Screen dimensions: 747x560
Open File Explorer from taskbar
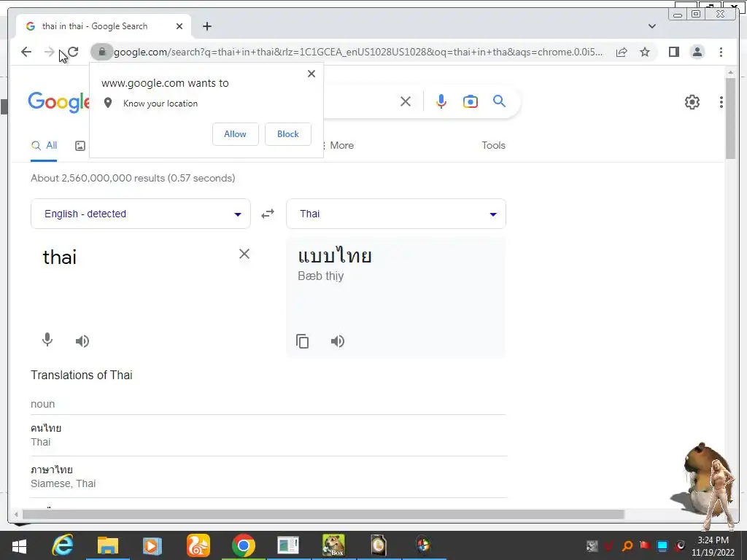point(108,545)
